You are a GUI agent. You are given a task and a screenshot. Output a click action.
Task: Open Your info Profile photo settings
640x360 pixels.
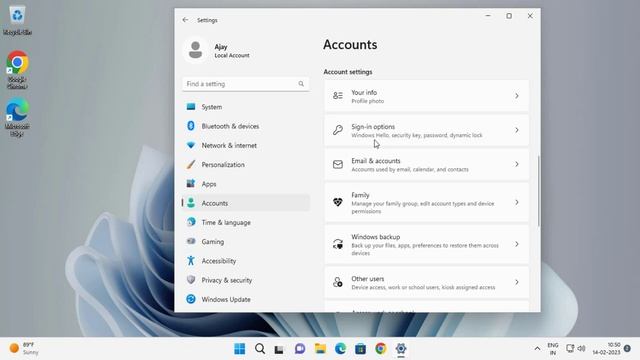tap(427, 96)
